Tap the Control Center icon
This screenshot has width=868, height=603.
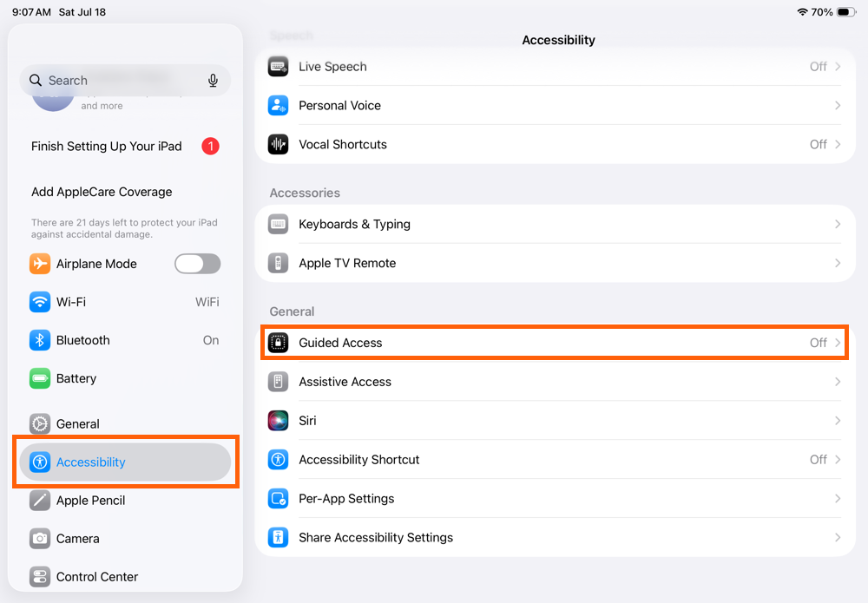(40, 576)
